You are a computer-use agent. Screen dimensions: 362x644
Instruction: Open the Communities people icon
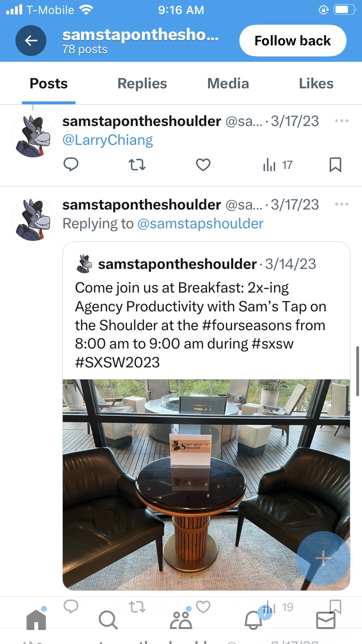(181, 620)
